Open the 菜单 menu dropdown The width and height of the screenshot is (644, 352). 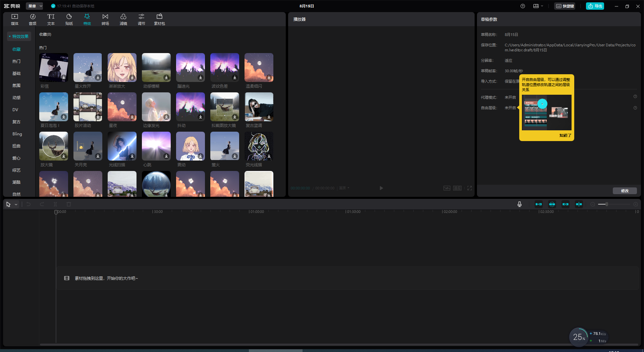[x=35, y=6]
